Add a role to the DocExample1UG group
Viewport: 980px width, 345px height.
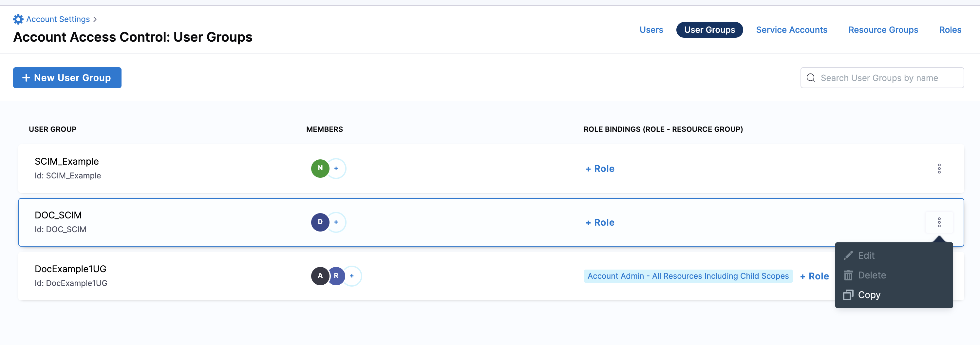(x=814, y=276)
